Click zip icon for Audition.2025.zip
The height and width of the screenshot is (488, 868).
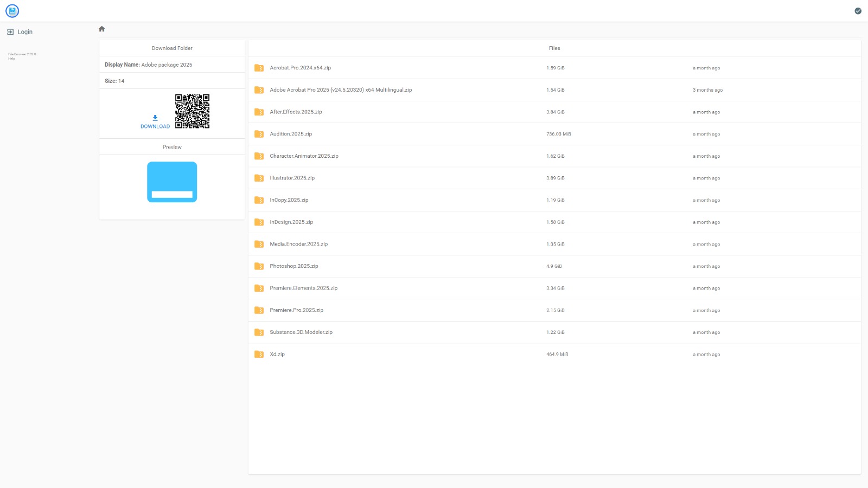[259, 134]
